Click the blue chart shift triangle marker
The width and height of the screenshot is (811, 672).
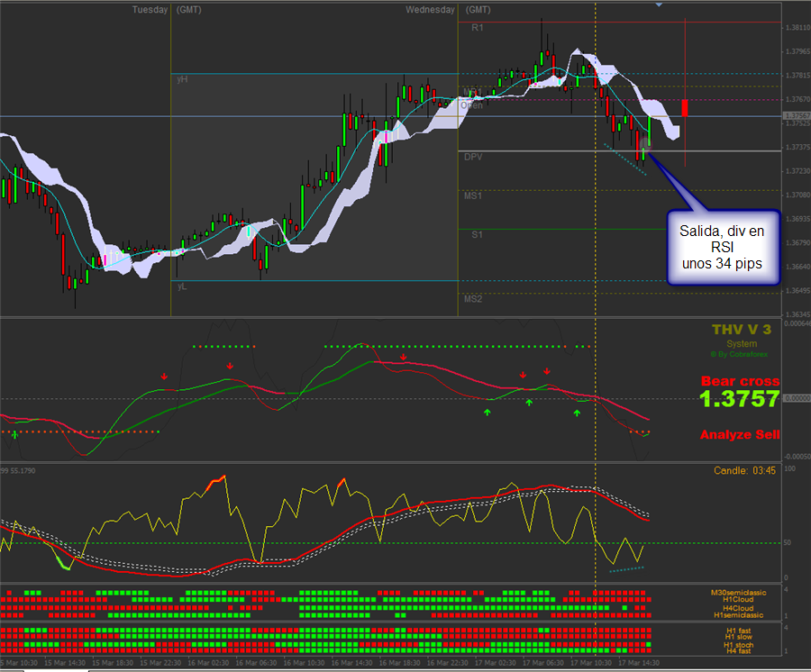[659, 5]
